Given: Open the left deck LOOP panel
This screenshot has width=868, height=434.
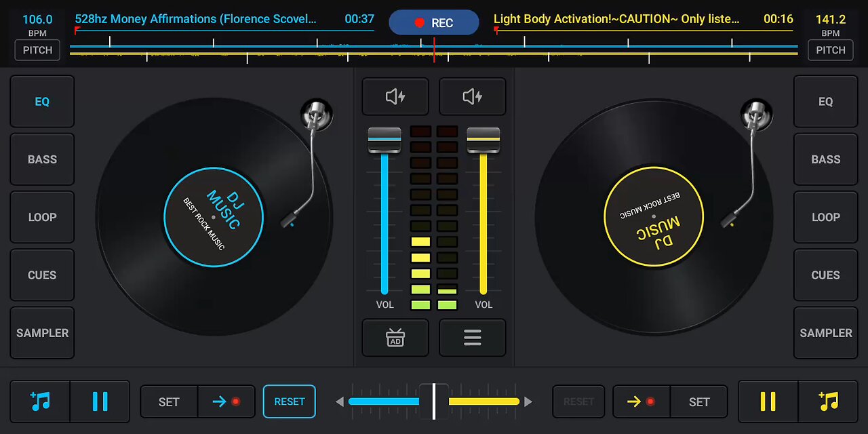Looking at the screenshot, I should pyautogui.click(x=42, y=217).
